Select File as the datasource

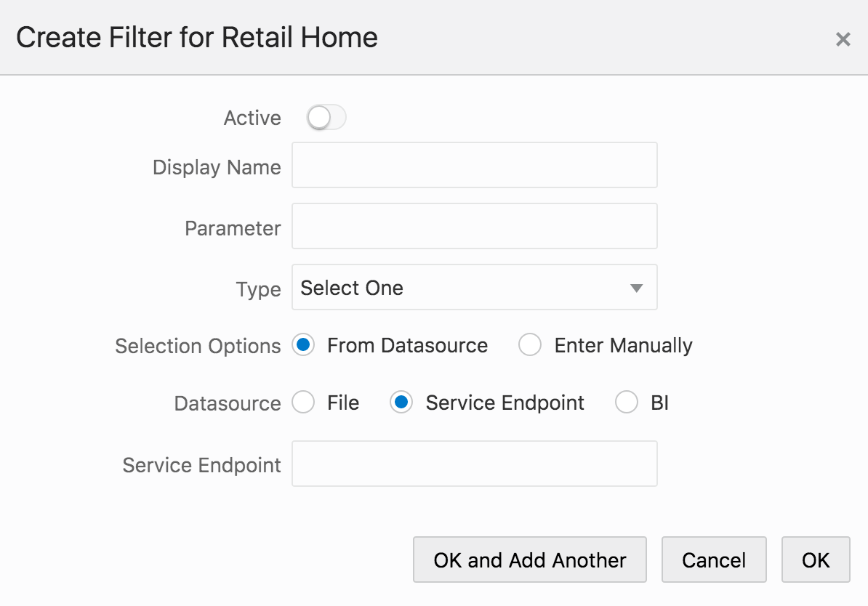(303, 403)
